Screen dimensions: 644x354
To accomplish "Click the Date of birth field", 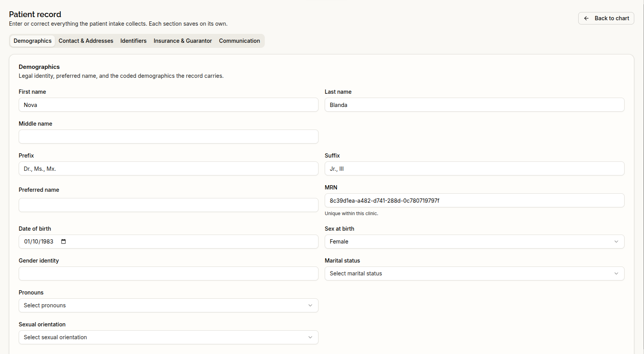I will pyautogui.click(x=168, y=242).
